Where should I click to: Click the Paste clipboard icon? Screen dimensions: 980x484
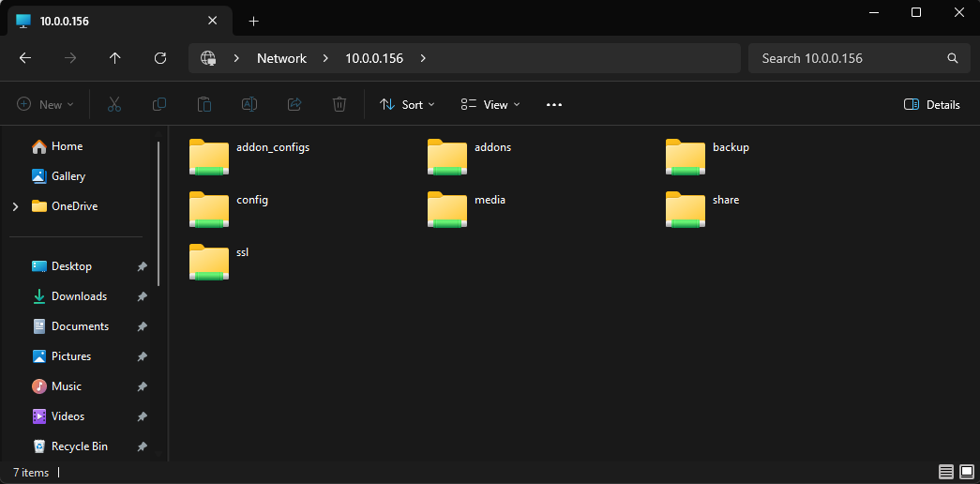(x=204, y=105)
